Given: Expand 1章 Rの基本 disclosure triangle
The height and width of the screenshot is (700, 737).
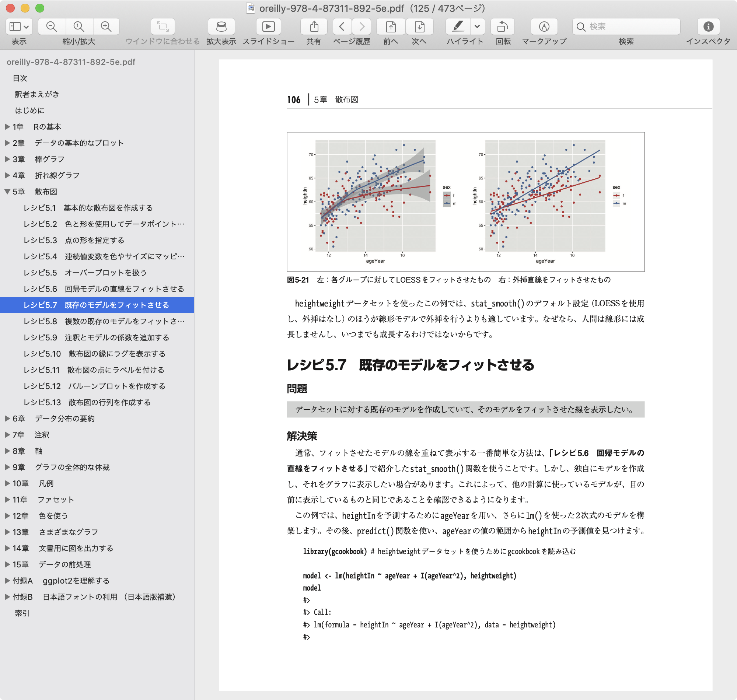Looking at the screenshot, I should (7, 127).
